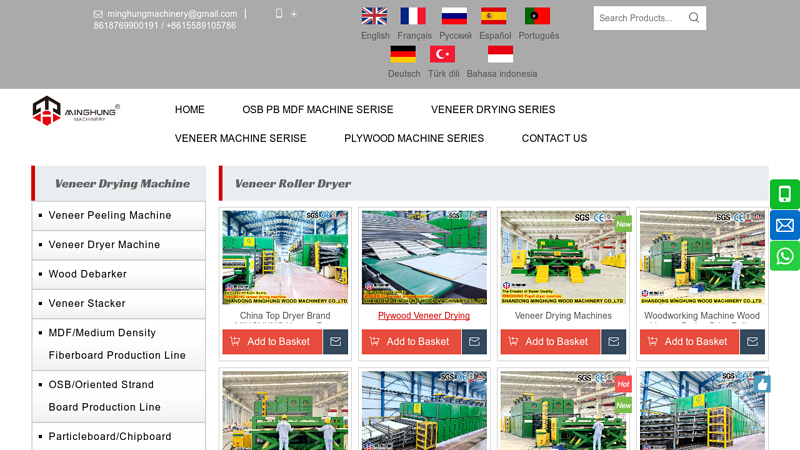Open Wood Debarker category
The height and width of the screenshot is (450, 800).
tap(87, 274)
